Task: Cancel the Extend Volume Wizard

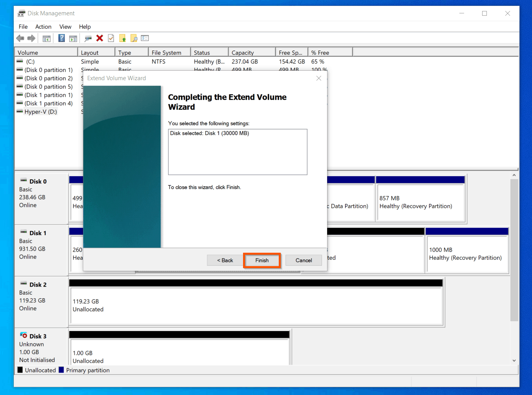Action: tap(303, 260)
